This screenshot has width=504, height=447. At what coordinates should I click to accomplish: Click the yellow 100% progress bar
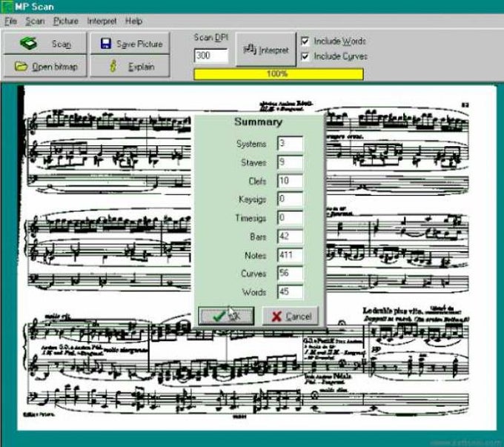pyautogui.click(x=279, y=74)
